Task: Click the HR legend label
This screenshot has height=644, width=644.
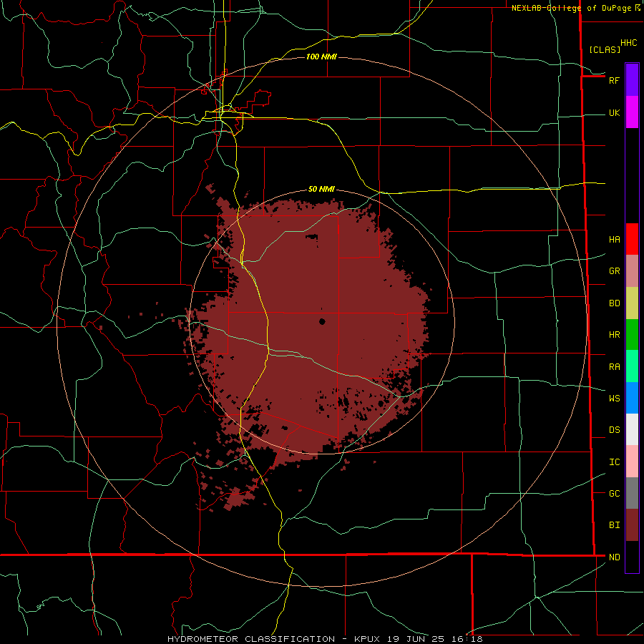Action: (x=614, y=335)
